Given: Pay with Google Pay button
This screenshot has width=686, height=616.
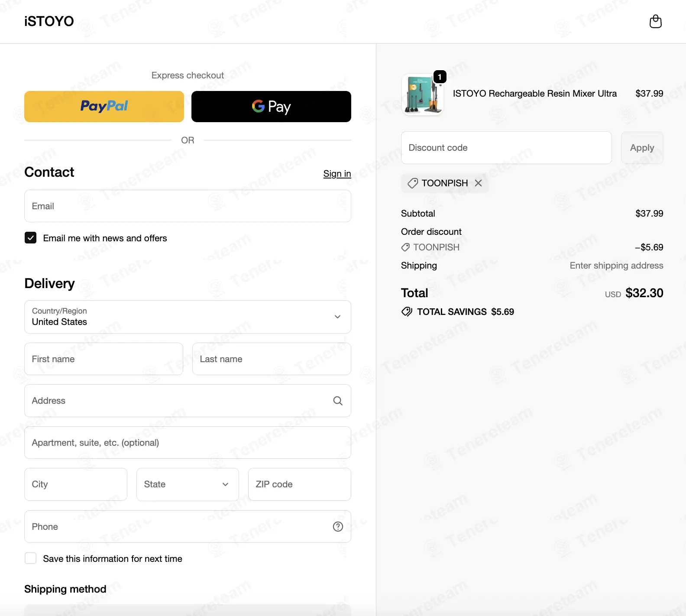Looking at the screenshot, I should [271, 107].
